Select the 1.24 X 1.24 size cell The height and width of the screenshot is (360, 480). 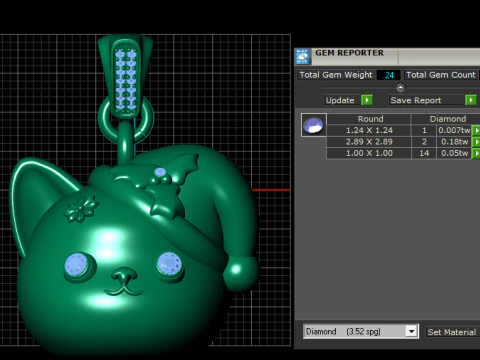click(369, 130)
